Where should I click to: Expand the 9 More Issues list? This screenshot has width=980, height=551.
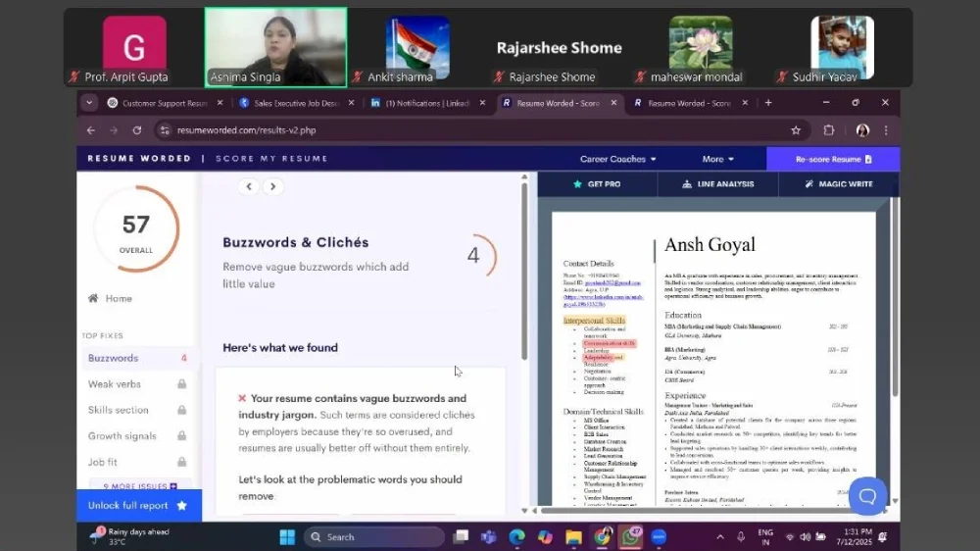point(139,485)
